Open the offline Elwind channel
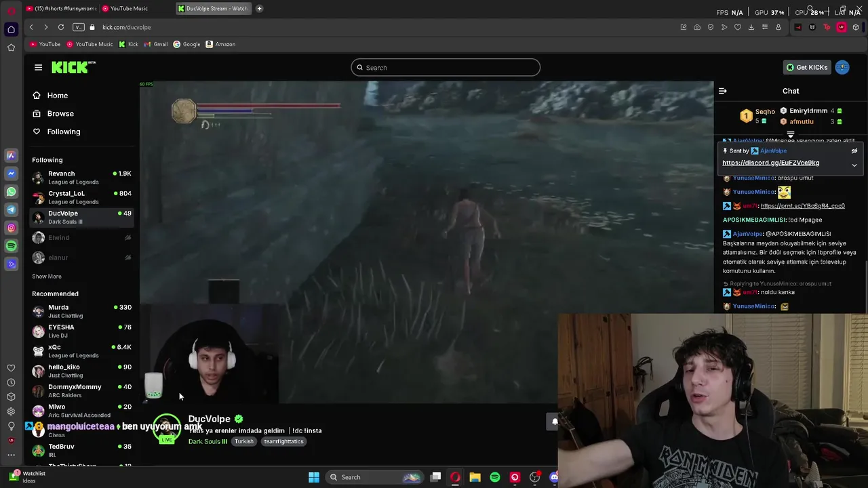 tap(81, 238)
